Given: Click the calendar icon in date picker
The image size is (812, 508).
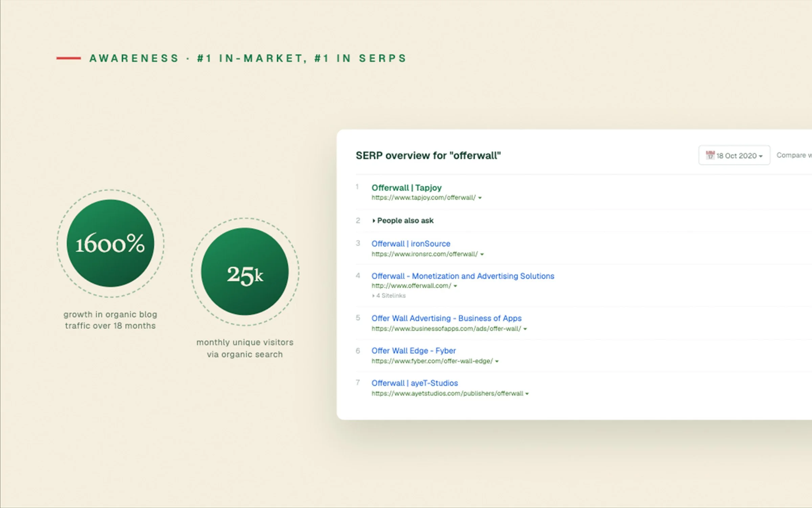Looking at the screenshot, I should [710, 155].
